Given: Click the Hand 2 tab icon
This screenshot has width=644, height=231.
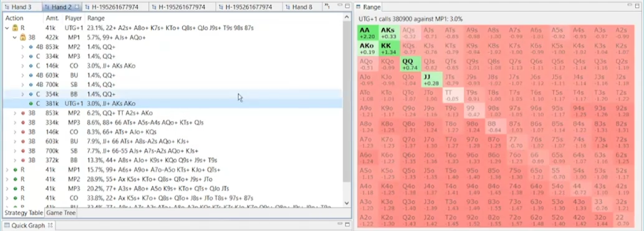Looking at the screenshot, I should click(47, 7).
